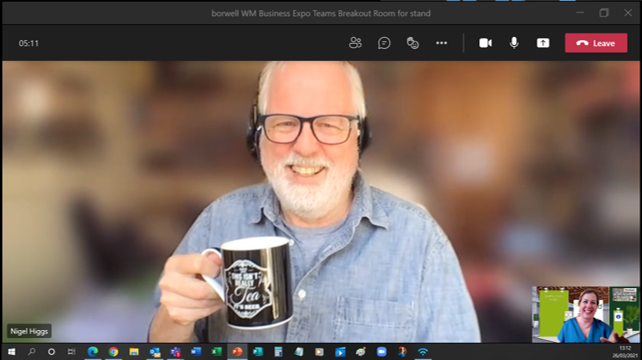Open the participants panel icon
Image resolution: width=642 pixels, height=360 pixels.
(355, 43)
